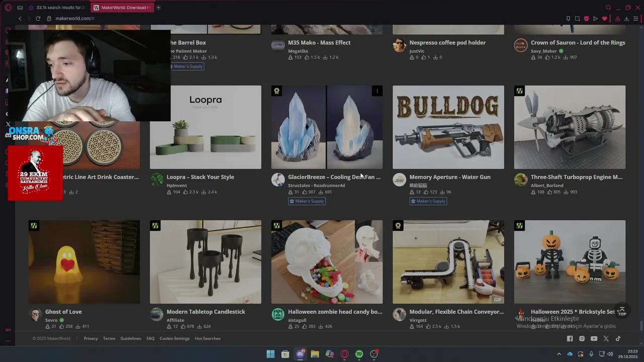Open the Easy Setup sliders icon

(636, 19)
